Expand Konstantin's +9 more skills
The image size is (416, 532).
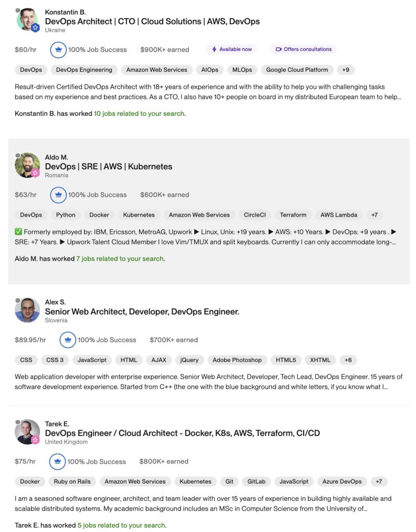346,70
